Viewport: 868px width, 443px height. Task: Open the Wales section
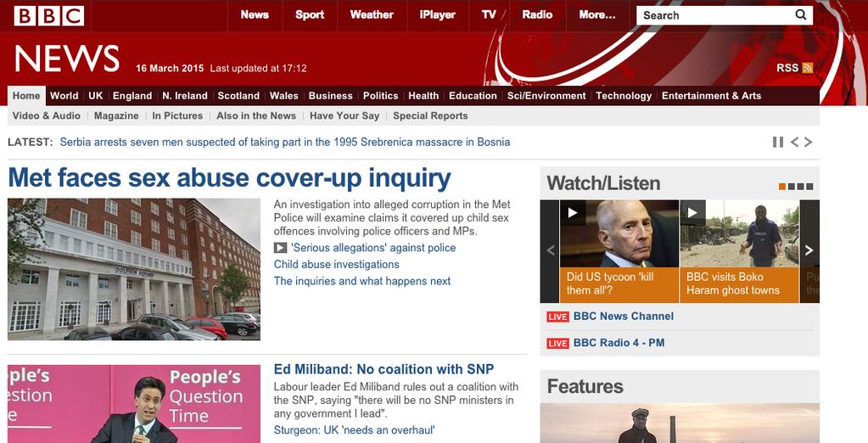[x=284, y=96]
